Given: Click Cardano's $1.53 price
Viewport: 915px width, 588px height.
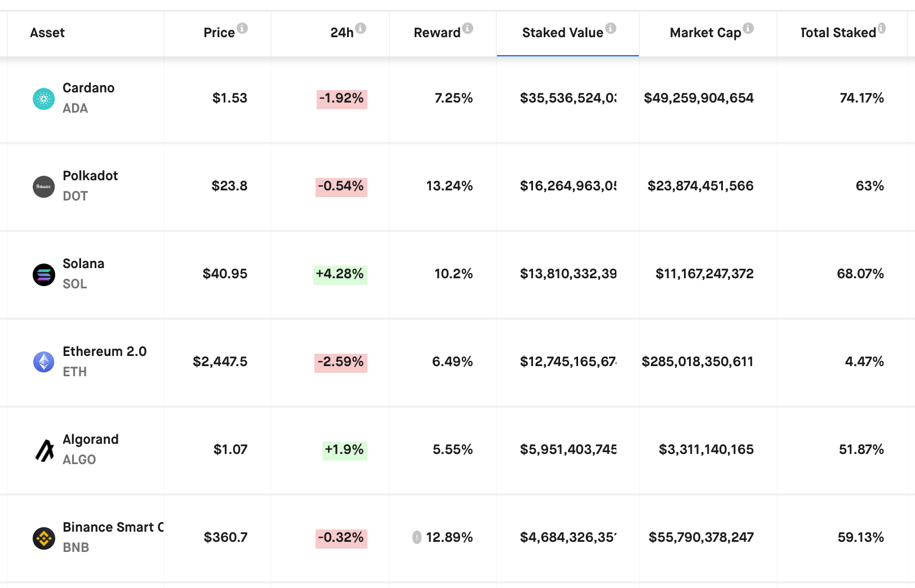Looking at the screenshot, I should pos(230,98).
